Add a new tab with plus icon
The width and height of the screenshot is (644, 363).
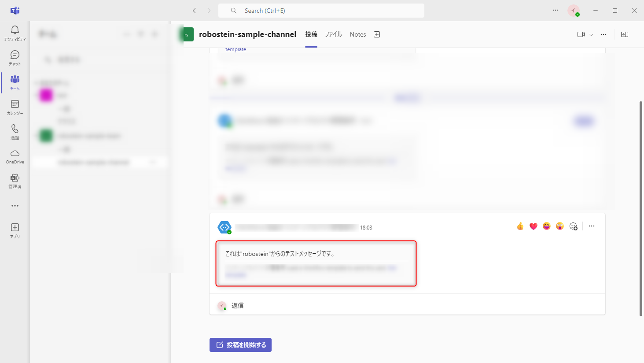coord(377,34)
